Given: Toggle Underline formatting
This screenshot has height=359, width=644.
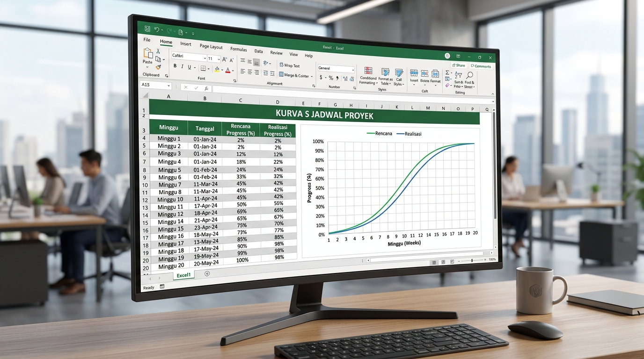Looking at the screenshot, I should click(190, 67).
